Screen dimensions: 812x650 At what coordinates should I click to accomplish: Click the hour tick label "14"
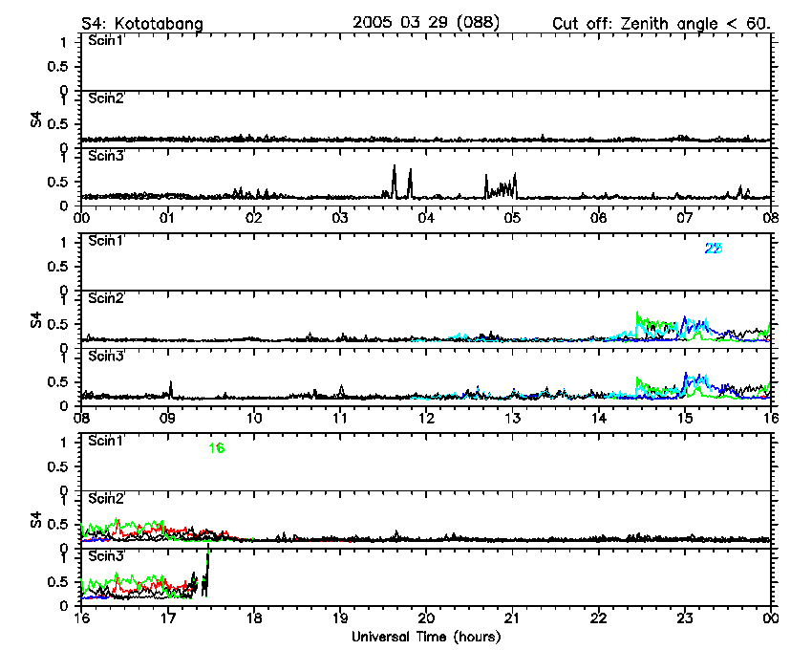coord(599,419)
